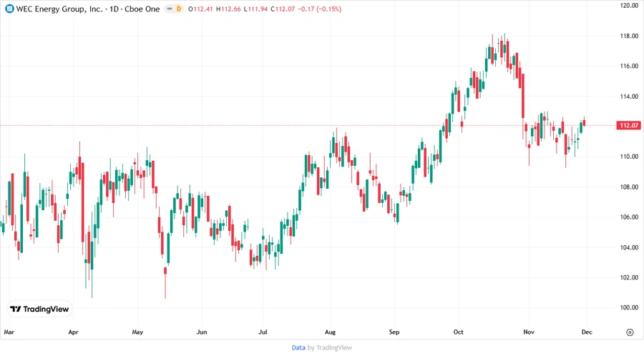Open chart settings gear icon

(630, 332)
